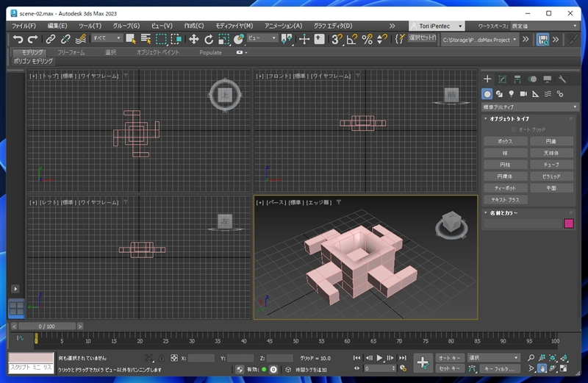This screenshot has width=588, height=383.
Task: Select the Unlink Selection tool
Action: pos(65,39)
